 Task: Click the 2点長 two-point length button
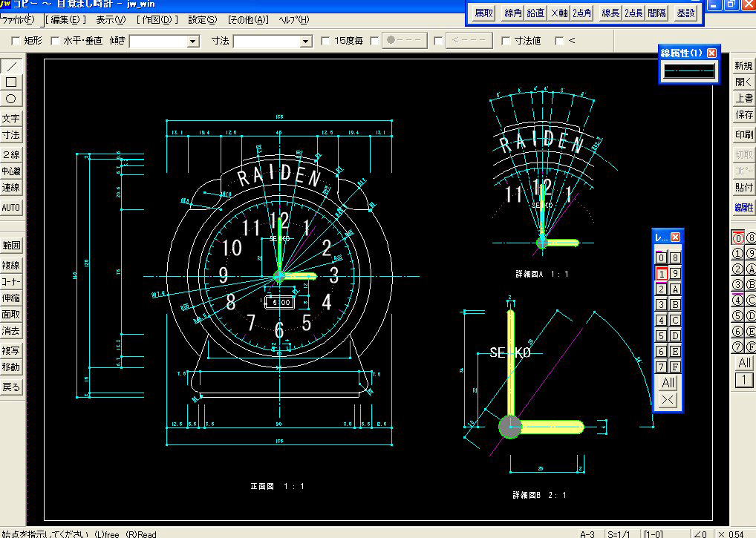pos(633,13)
